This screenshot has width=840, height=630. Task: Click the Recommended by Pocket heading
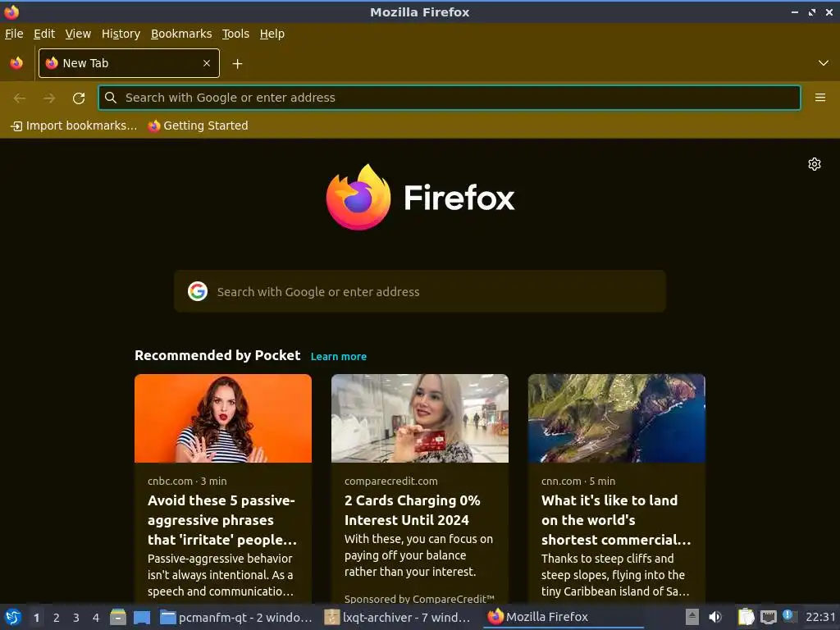click(x=217, y=355)
